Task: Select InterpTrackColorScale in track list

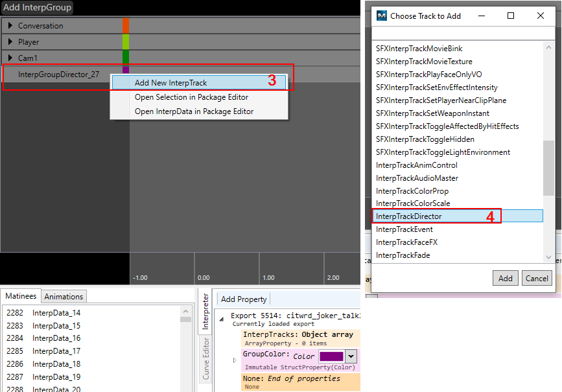Action: point(458,203)
